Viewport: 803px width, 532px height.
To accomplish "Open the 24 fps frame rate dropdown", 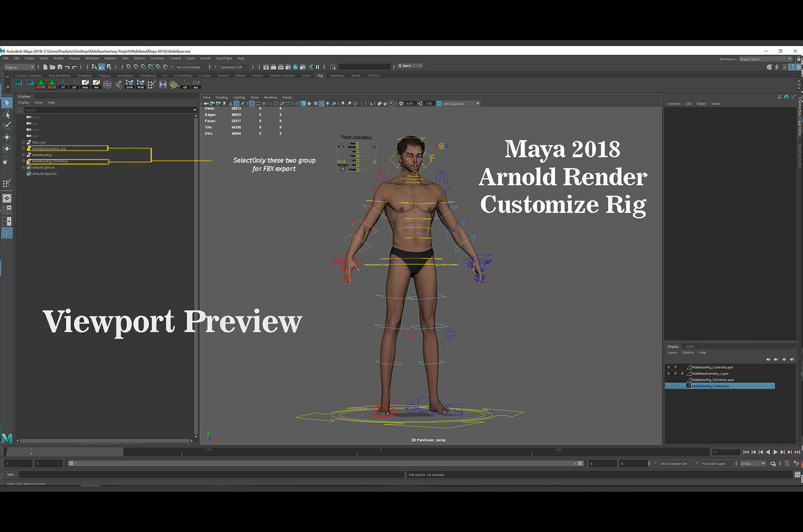I will pyautogui.click(x=753, y=464).
